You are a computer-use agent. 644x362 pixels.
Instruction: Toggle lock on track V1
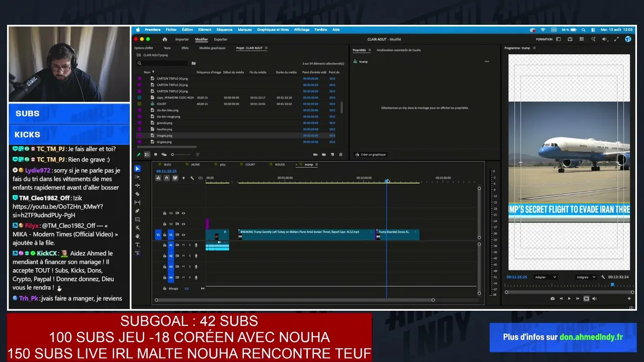pyautogui.click(x=165, y=235)
